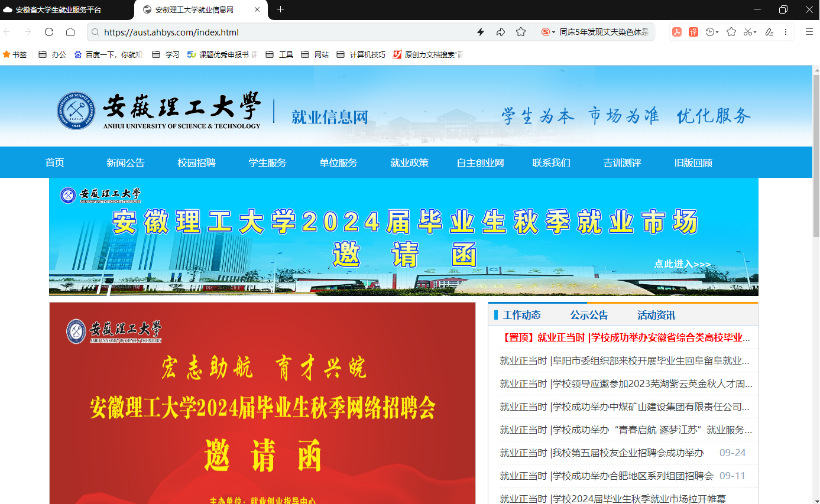Click the URL address bar field
Image resolution: width=820 pixels, height=504 pixels.
click(x=284, y=32)
